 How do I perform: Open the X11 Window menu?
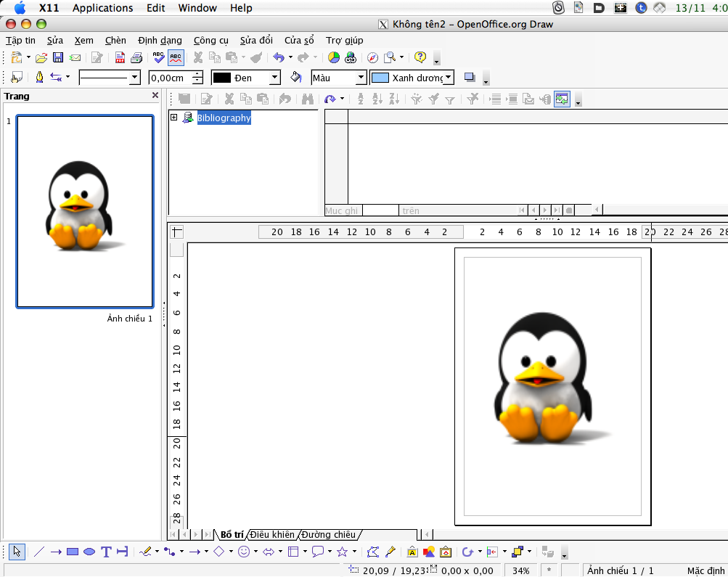click(x=197, y=8)
